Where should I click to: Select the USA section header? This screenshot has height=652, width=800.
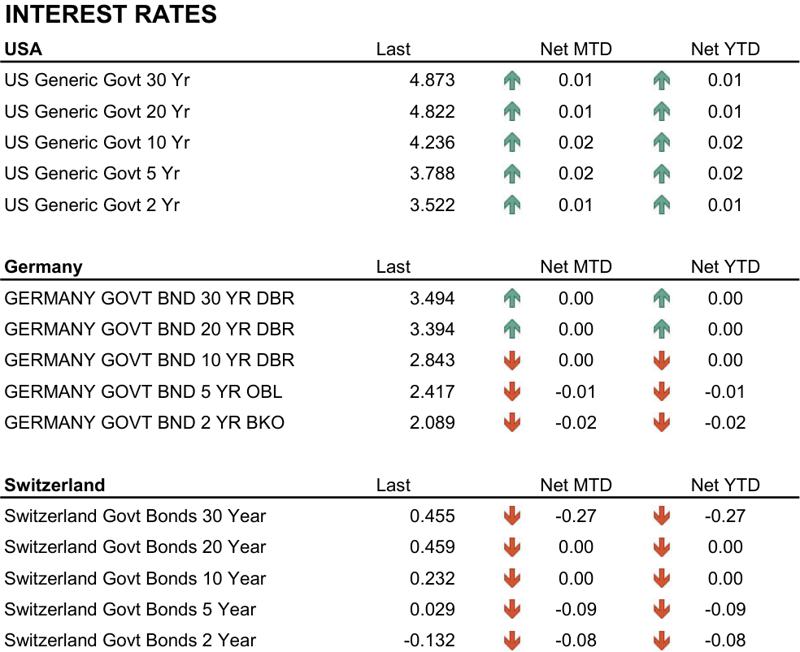click(23, 49)
